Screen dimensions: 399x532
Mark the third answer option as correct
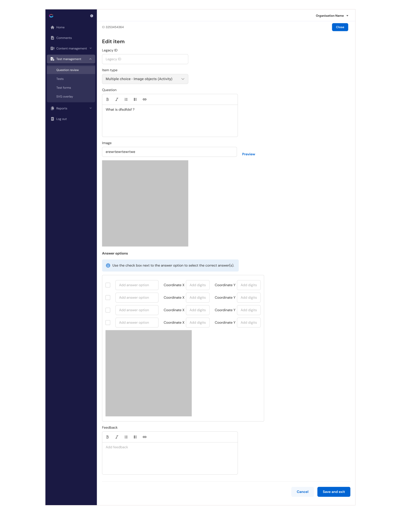(108, 310)
